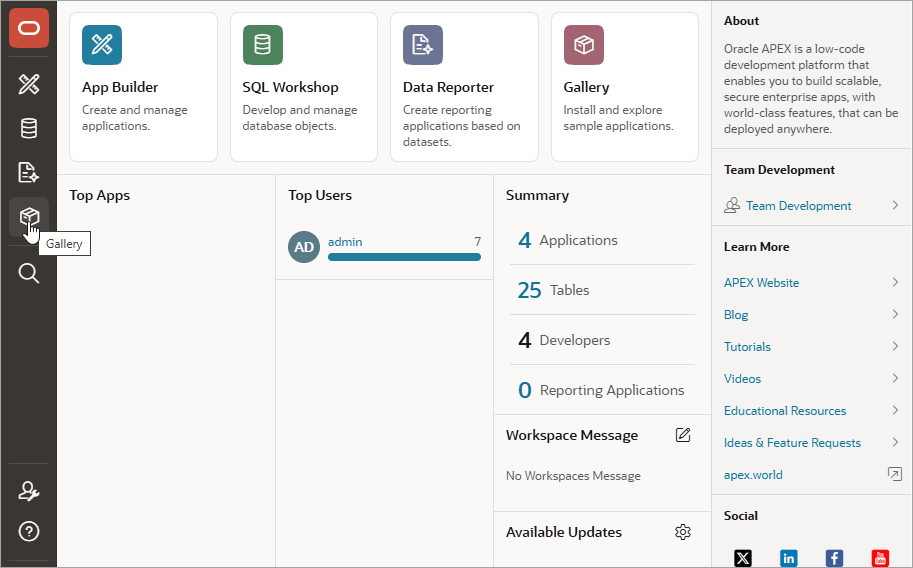
Task: Open the Facebook social icon
Action: click(x=834, y=558)
